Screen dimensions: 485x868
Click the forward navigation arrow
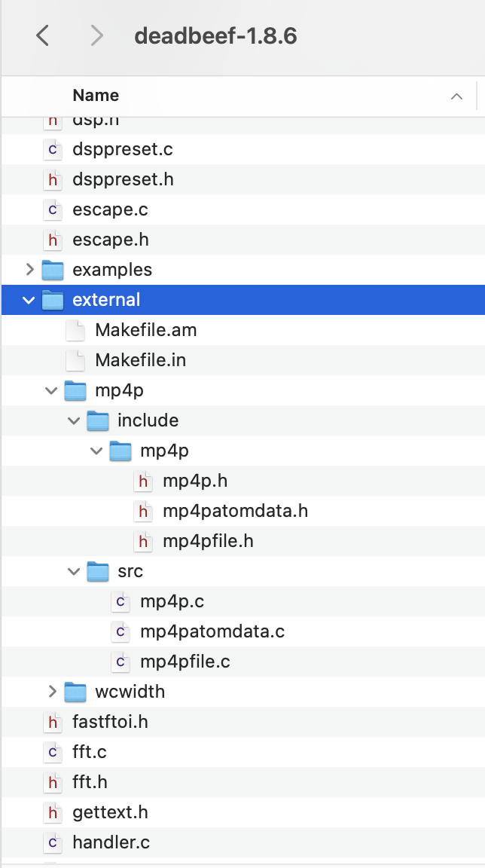point(96,37)
